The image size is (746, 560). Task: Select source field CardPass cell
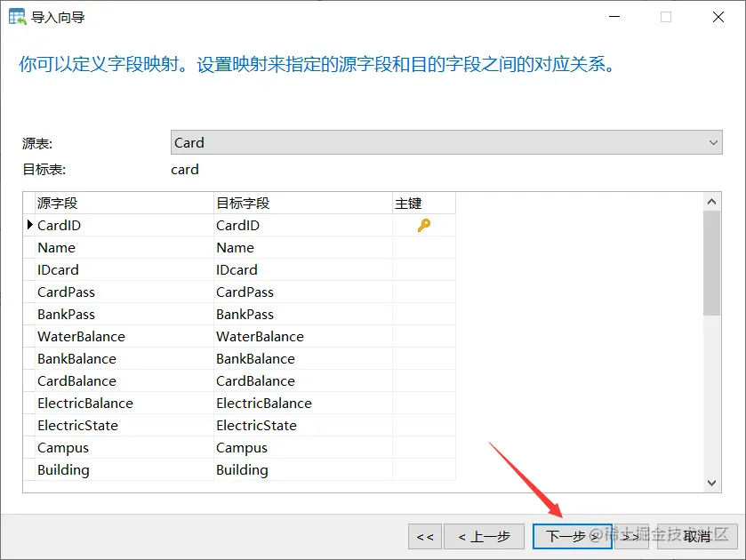[x=124, y=292]
